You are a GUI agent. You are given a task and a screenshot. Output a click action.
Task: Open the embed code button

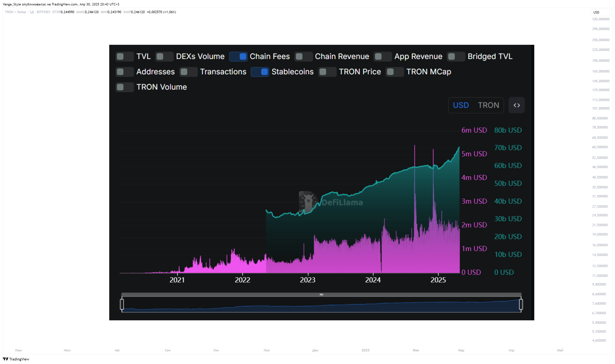[516, 105]
